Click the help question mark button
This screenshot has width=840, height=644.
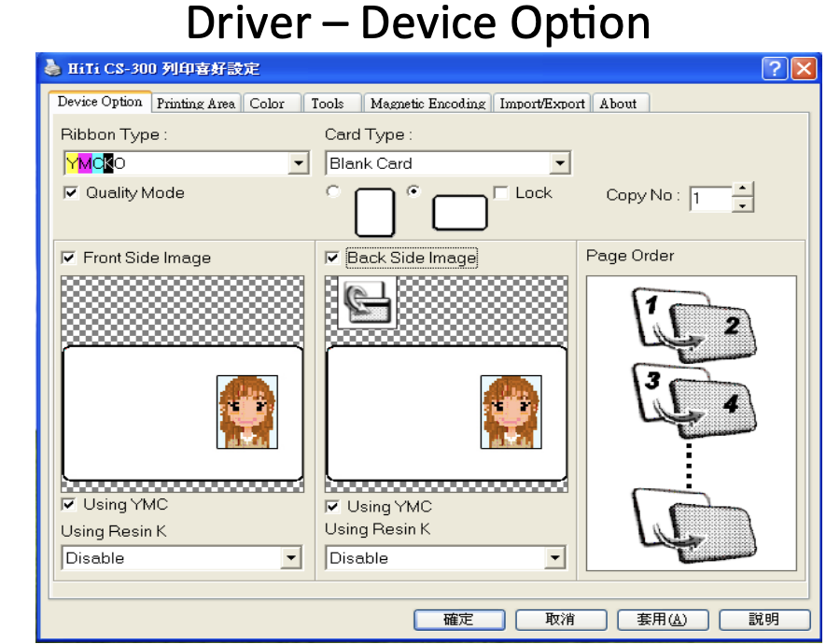pos(775,68)
